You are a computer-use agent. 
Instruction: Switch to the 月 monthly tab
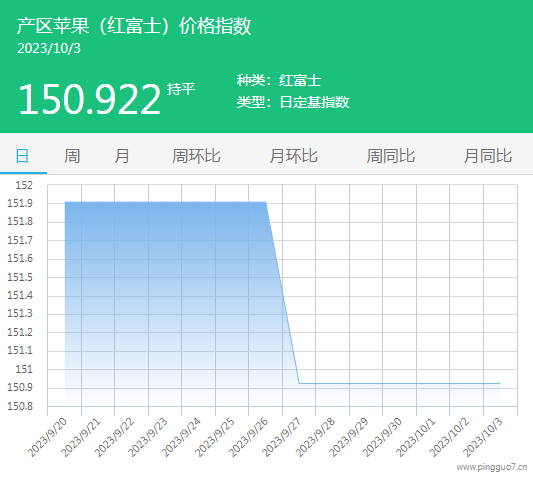point(122,156)
